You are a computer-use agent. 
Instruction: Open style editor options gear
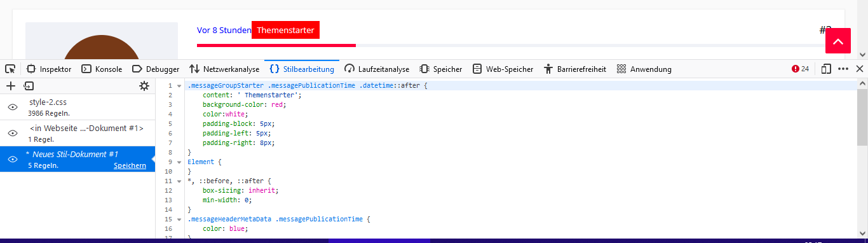click(144, 86)
